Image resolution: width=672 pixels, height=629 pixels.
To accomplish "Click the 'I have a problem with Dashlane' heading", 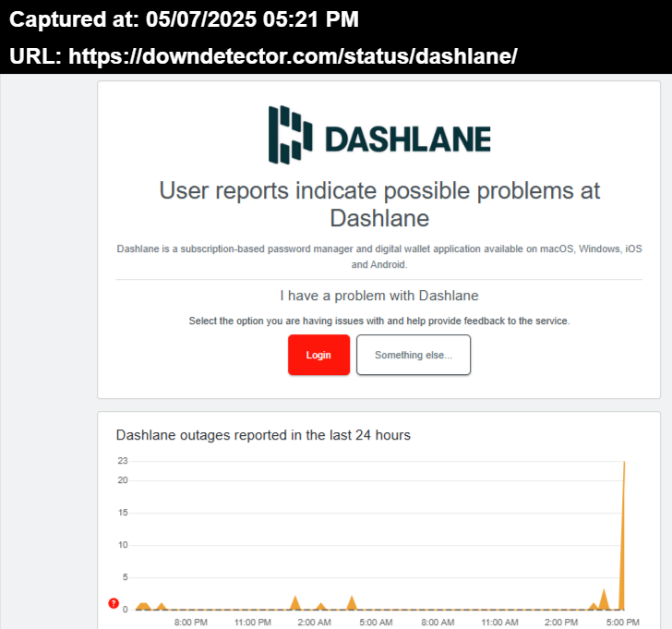I will click(379, 296).
